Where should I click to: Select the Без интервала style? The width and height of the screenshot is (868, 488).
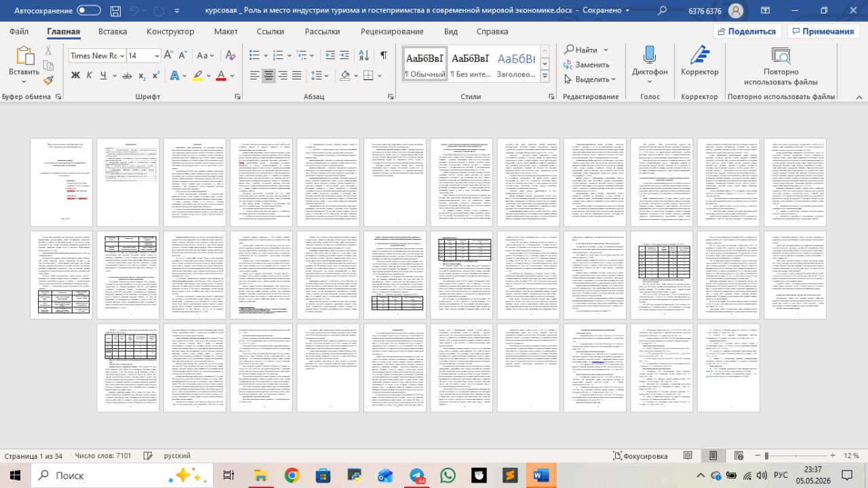471,65
